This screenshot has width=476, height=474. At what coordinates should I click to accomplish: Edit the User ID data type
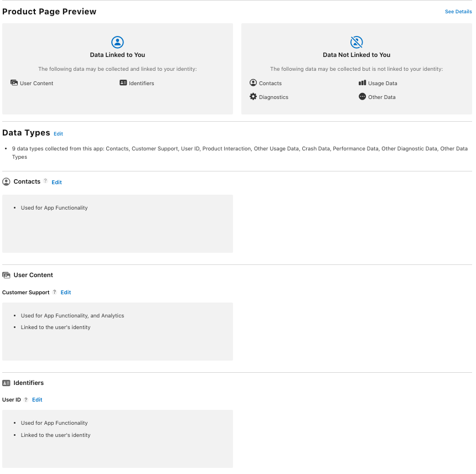point(37,399)
